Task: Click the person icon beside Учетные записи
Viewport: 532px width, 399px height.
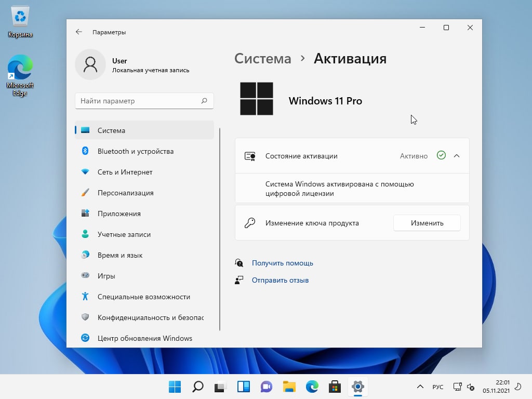Action: [85, 234]
